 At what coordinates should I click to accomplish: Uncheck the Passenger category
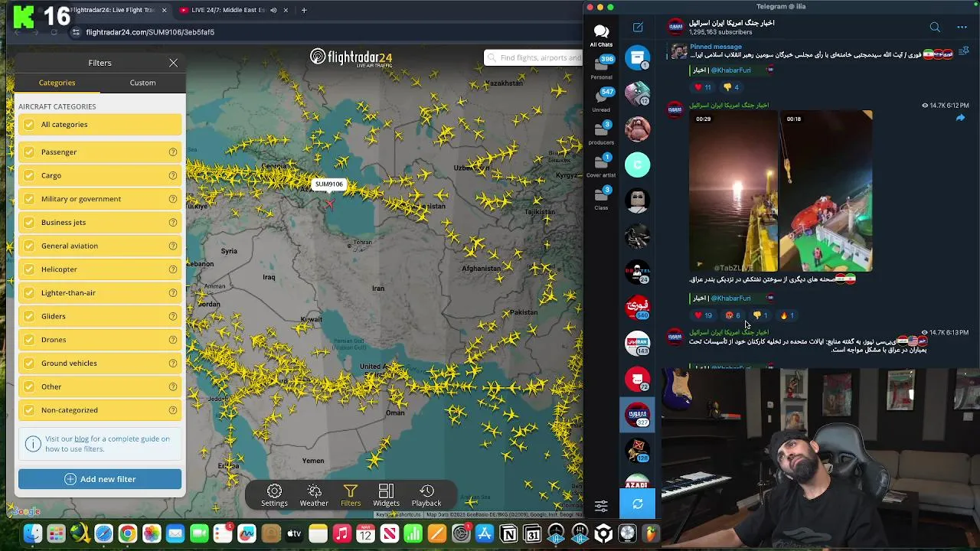tap(29, 152)
